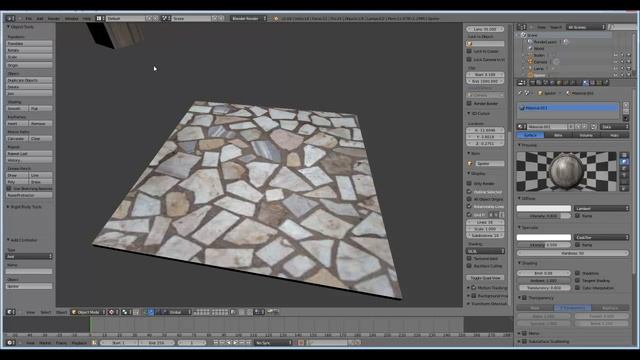Viewport: 640px width, 360px height.
Task: Open the outliner display mode dropdown
Action: click(585, 27)
